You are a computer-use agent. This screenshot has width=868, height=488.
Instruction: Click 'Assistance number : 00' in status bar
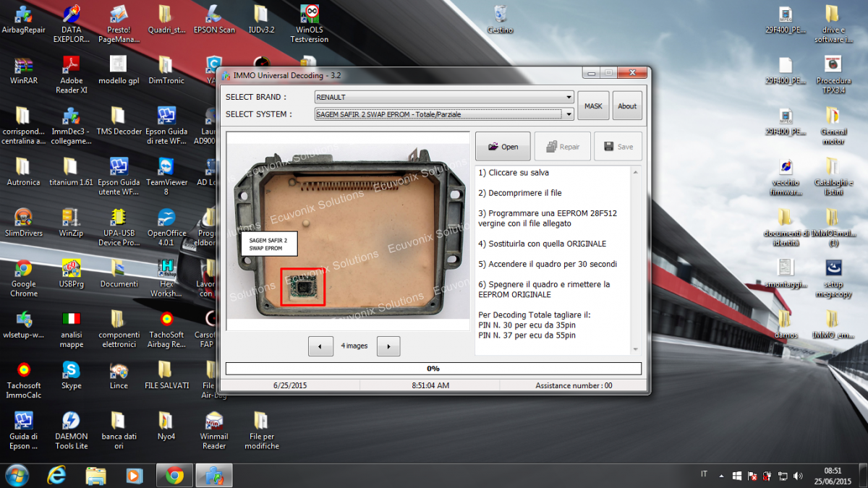point(574,385)
